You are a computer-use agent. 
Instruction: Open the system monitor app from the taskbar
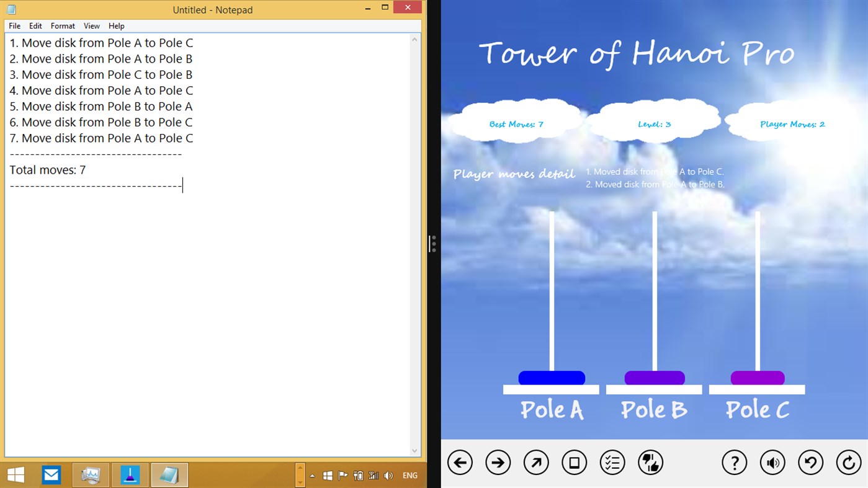click(x=91, y=475)
